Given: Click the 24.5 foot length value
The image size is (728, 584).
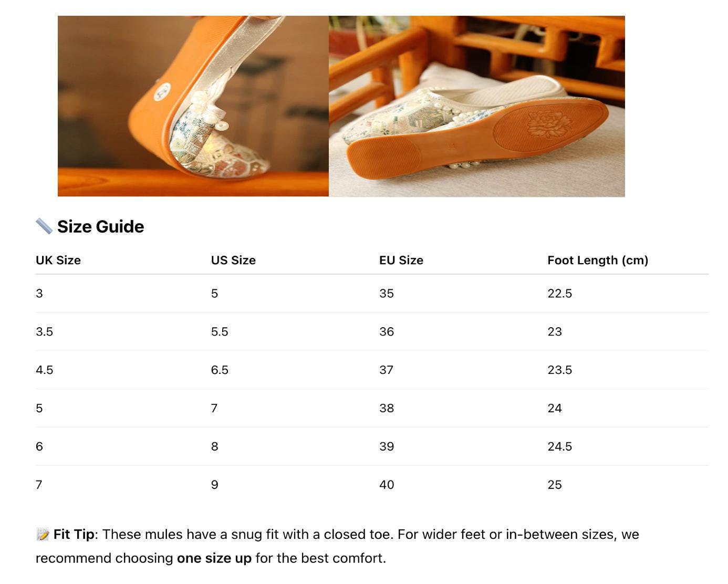Looking at the screenshot, I should pos(559,447).
